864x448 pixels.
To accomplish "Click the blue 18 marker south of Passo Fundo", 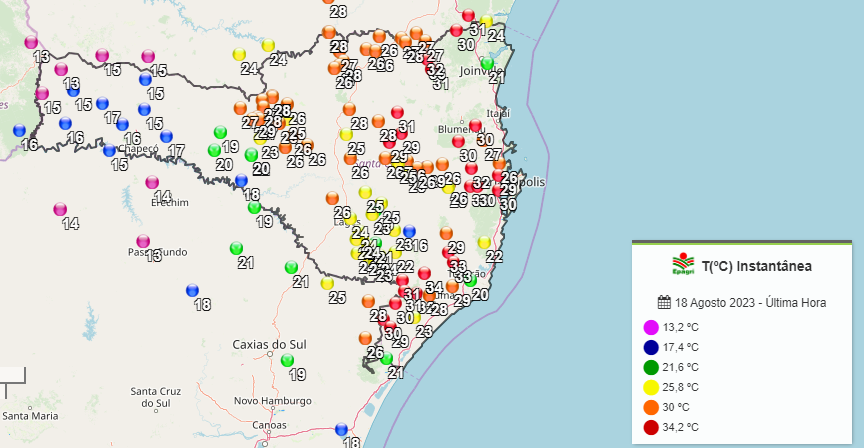I will click(192, 290).
